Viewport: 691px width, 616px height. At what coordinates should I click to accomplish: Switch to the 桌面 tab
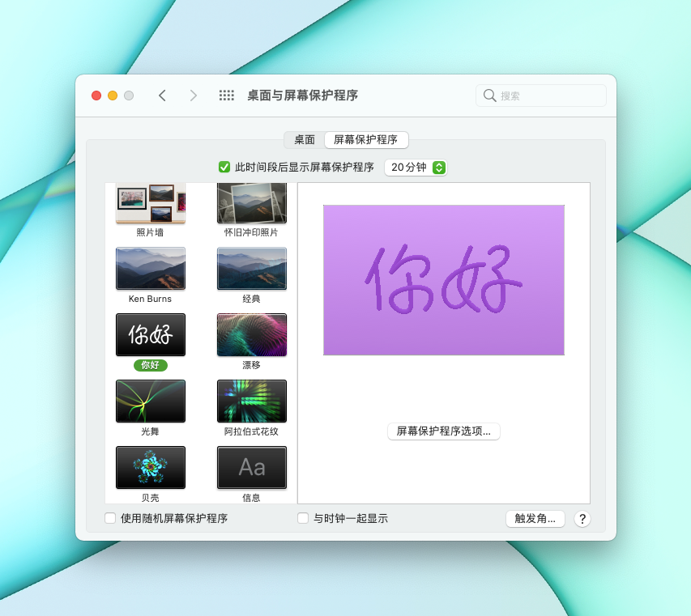(305, 140)
